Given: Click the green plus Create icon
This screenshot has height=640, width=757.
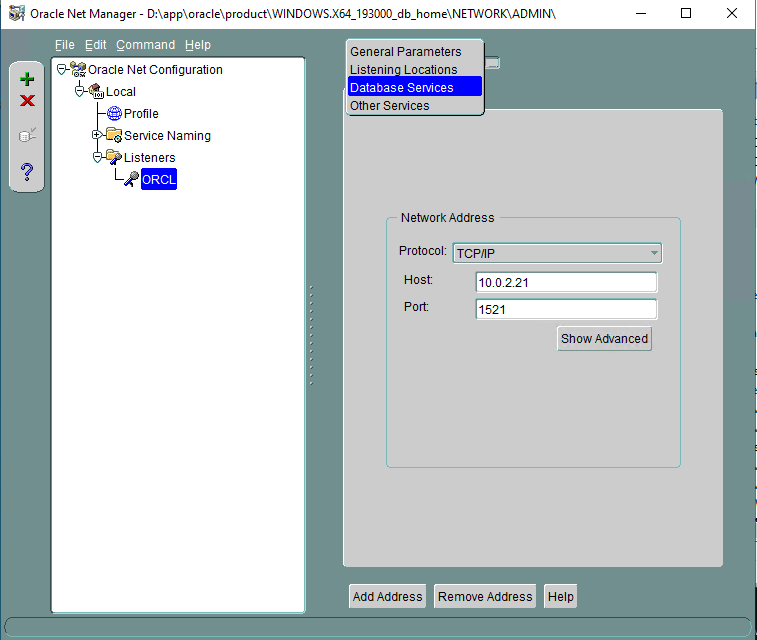Looking at the screenshot, I should point(27,79).
